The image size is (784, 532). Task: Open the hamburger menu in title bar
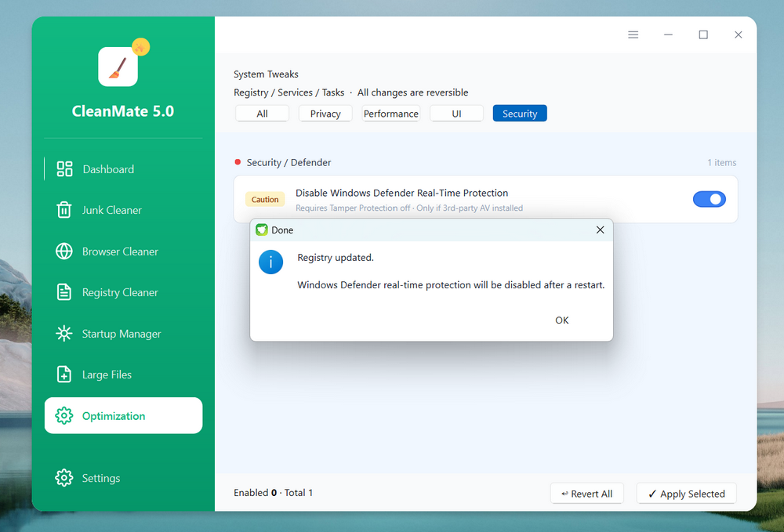tap(633, 35)
